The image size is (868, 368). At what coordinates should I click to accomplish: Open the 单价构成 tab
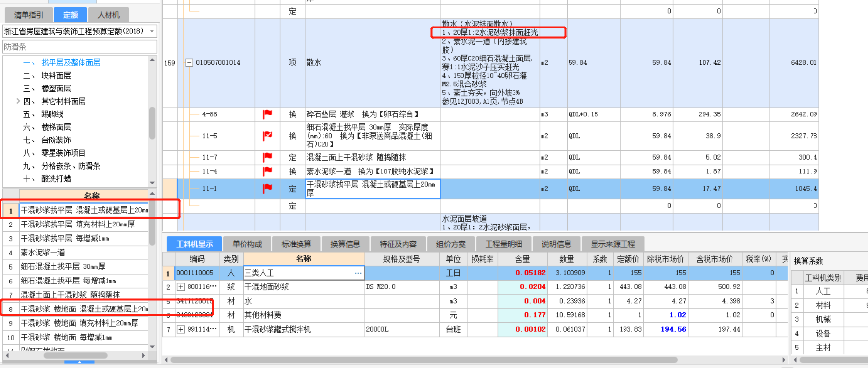click(247, 244)
